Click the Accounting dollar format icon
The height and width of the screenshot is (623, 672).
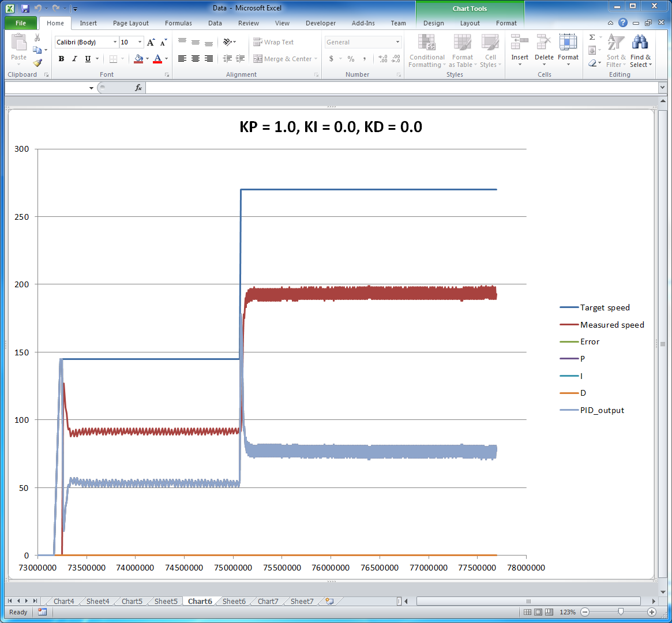(331, 59)
